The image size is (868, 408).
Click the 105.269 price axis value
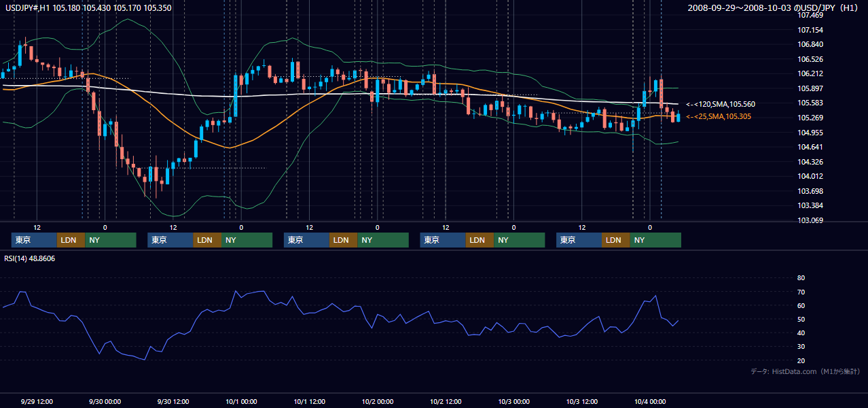tap(812, 118)
